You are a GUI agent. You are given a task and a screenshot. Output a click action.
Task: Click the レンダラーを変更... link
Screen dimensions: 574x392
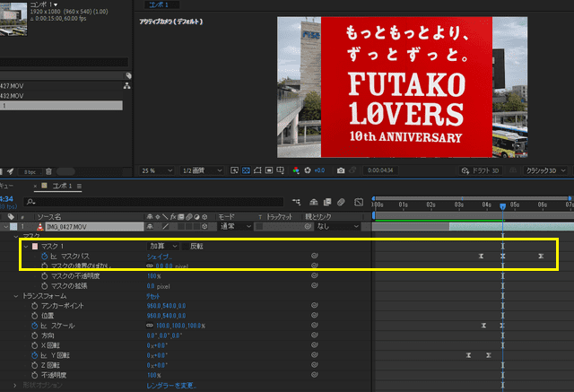click(171, 386)
